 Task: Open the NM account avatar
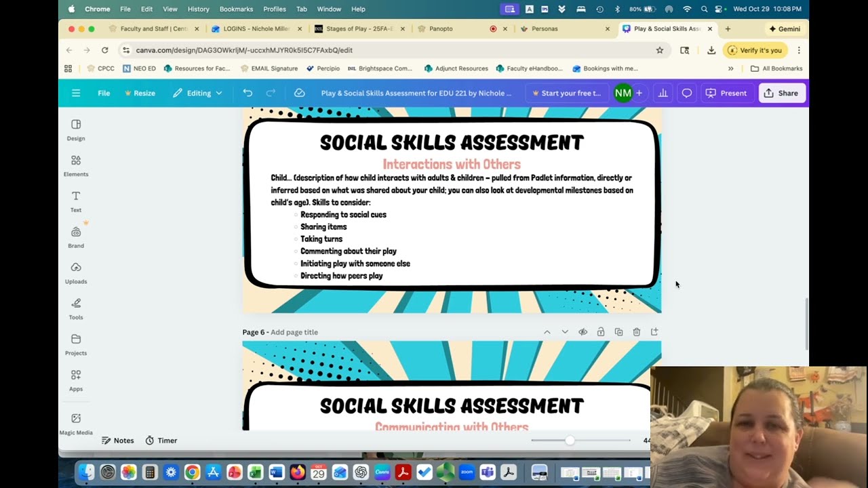(623, 93)
